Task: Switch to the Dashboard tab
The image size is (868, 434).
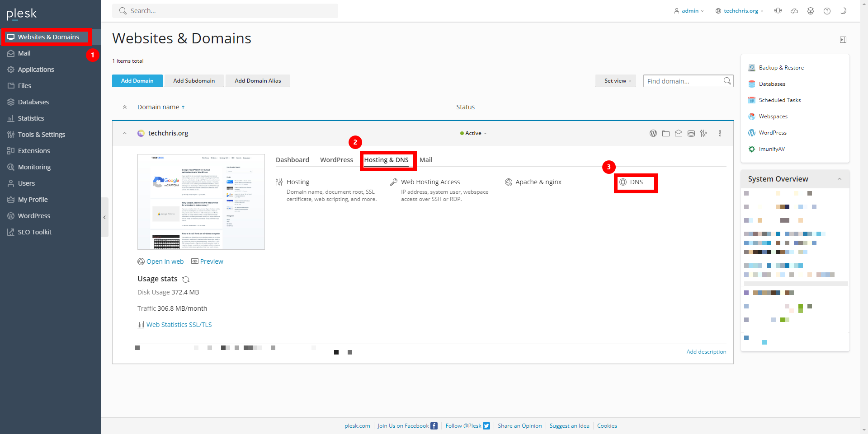Action: point(292,160)
